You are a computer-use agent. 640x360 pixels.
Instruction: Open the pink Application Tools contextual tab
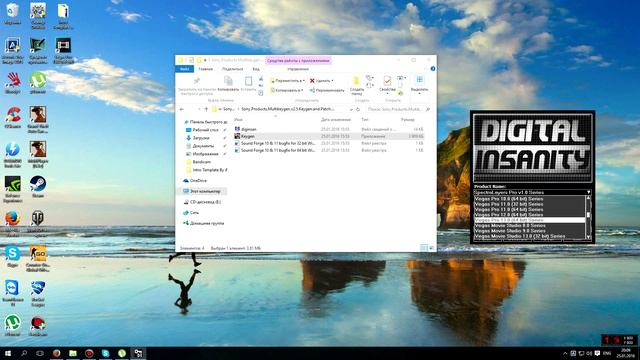(298, 60)
